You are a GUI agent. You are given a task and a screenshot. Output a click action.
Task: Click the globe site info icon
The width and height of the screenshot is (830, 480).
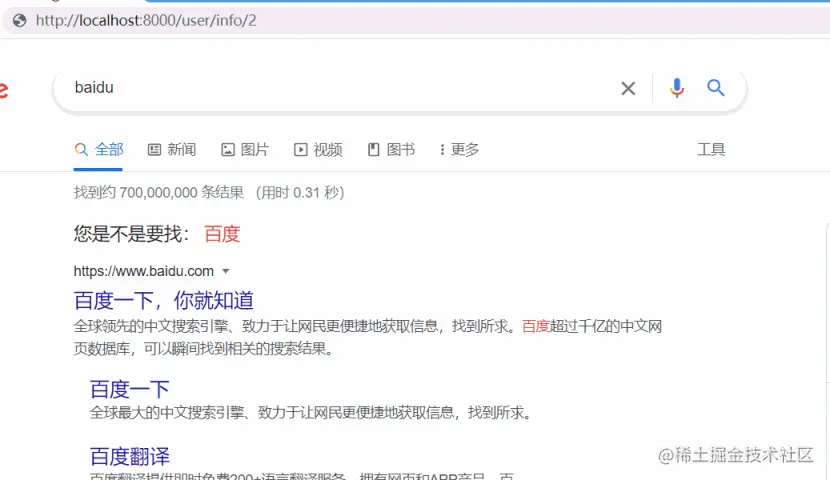pyautogui.click(x=20, y=21)
